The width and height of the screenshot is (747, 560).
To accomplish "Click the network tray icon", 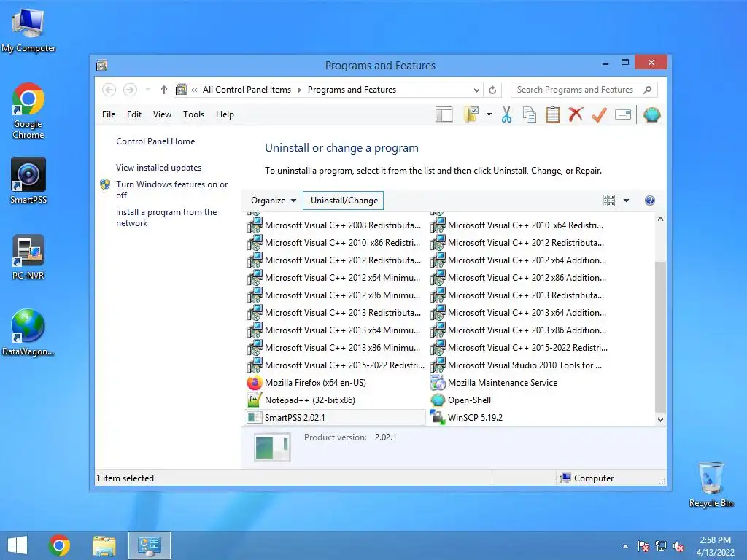I will point(661,546).
